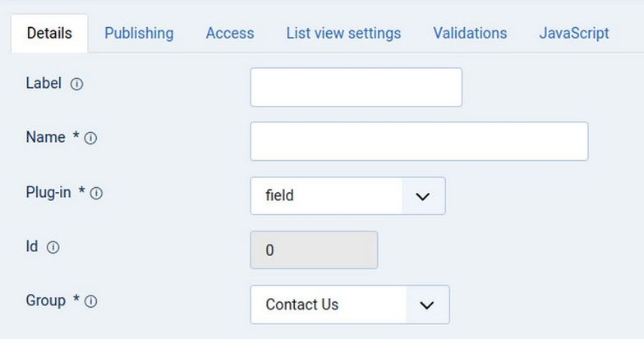Switch to the Details tab
The image size is (644, 339).
pos(49,34)
